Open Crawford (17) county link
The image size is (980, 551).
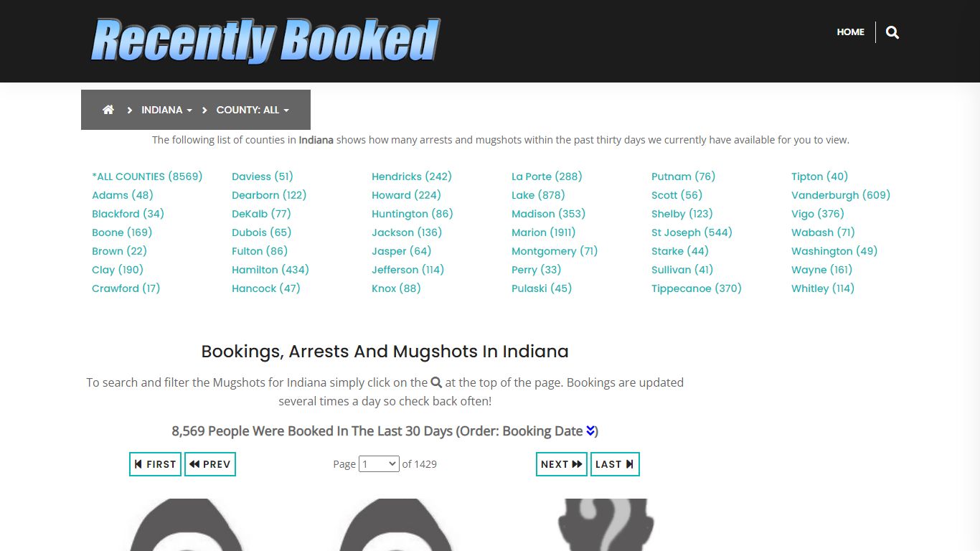tap(126, 288)
